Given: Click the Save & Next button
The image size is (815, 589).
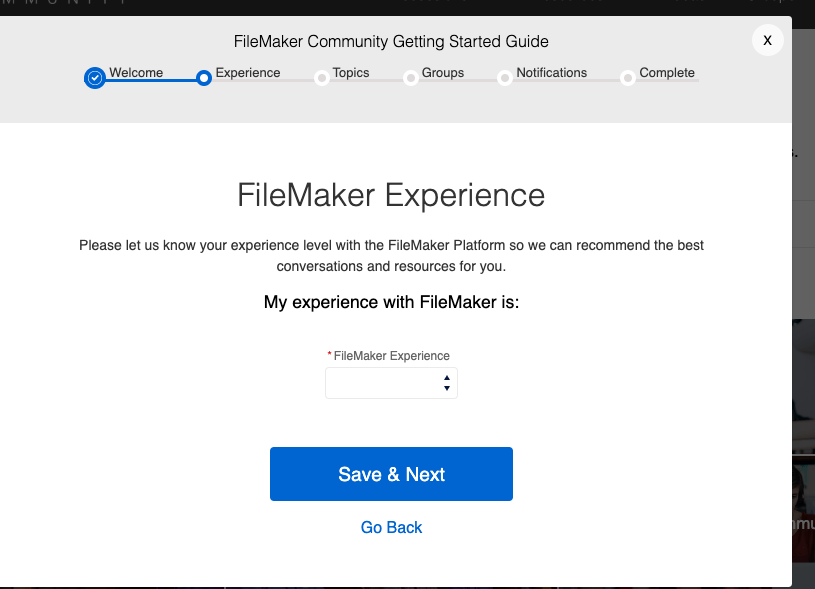Looking at the screenshot, I should [391, 474].
